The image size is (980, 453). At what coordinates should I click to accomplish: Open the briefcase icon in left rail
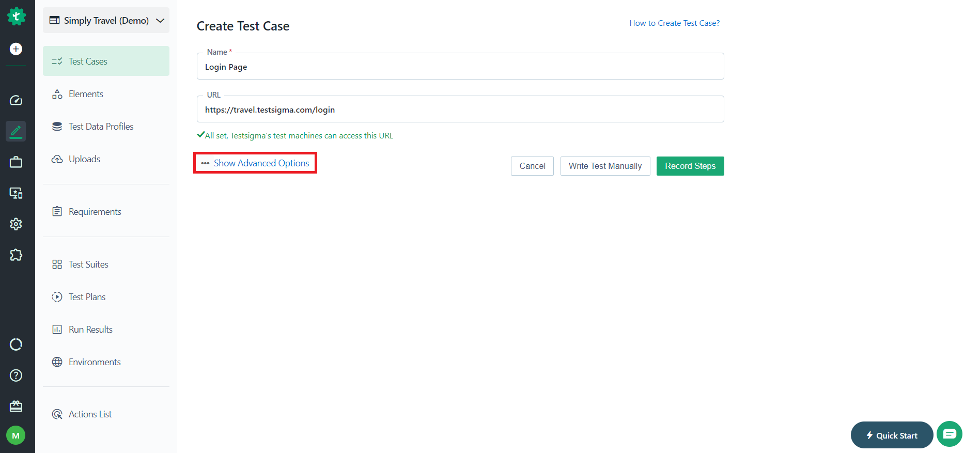coord(16,162)
